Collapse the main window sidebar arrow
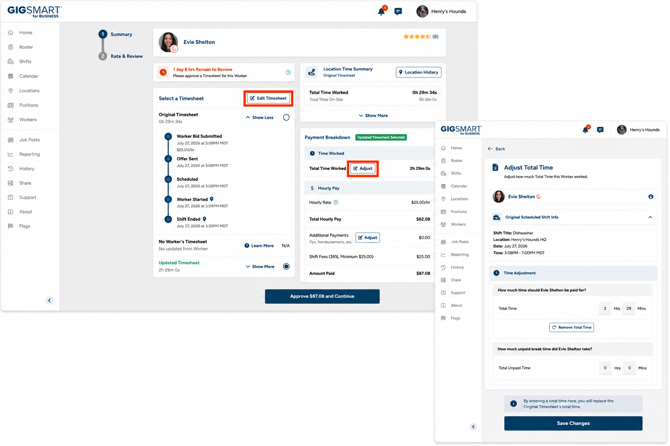Viewport: 670px width, 446px height. coord(49,300)
